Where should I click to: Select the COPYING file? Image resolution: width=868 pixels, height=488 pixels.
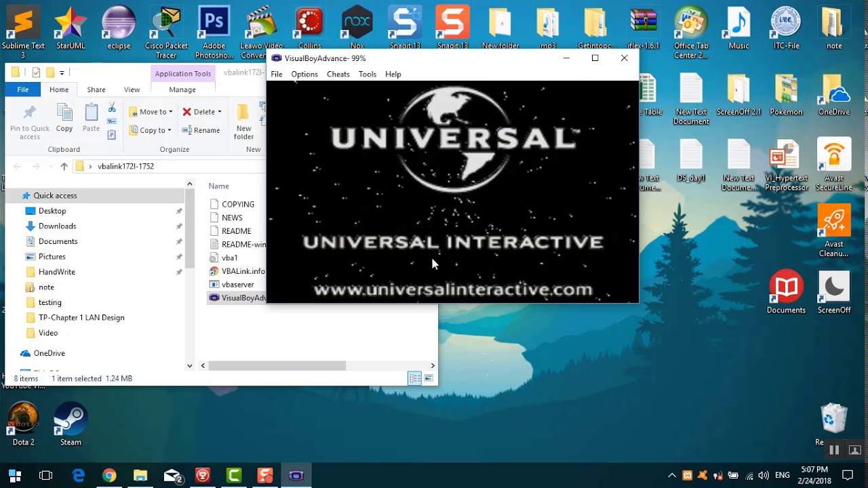[x=232, y=204]
